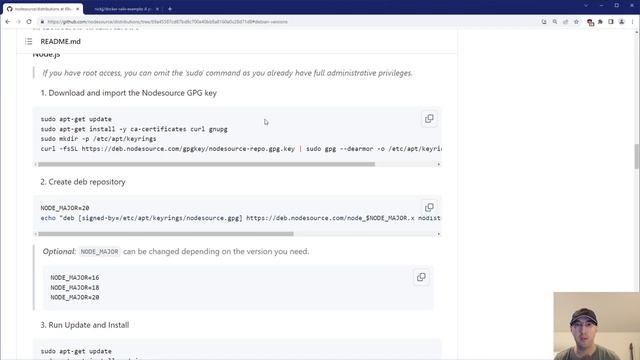Click the page vertical scrollbar thumb
Screen dimensions: 640x360
(x=636, y=156)
